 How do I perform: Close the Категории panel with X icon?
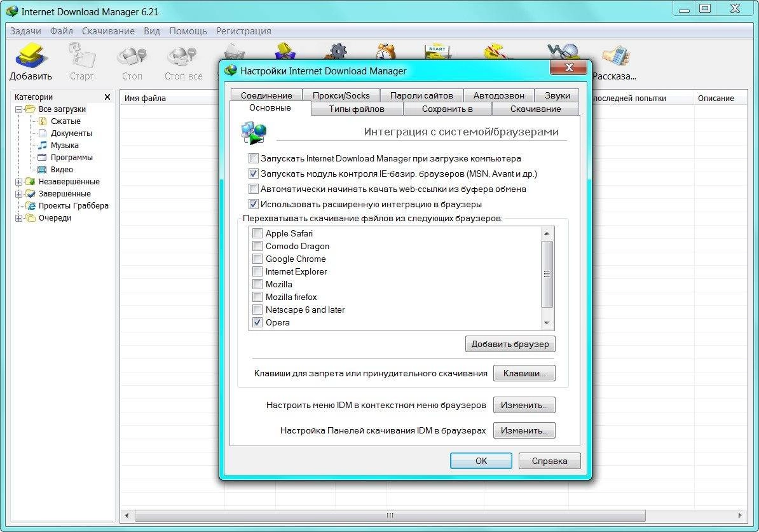107,97
